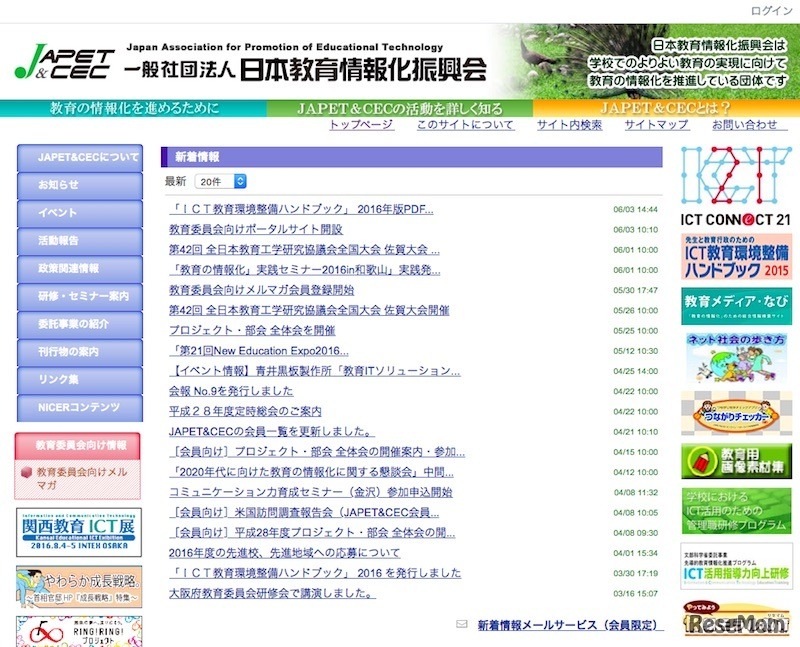800x647 pixels.
Task: Open お知らせ sidebar menu
Action: pyautogui.click(x=80, y=185)
